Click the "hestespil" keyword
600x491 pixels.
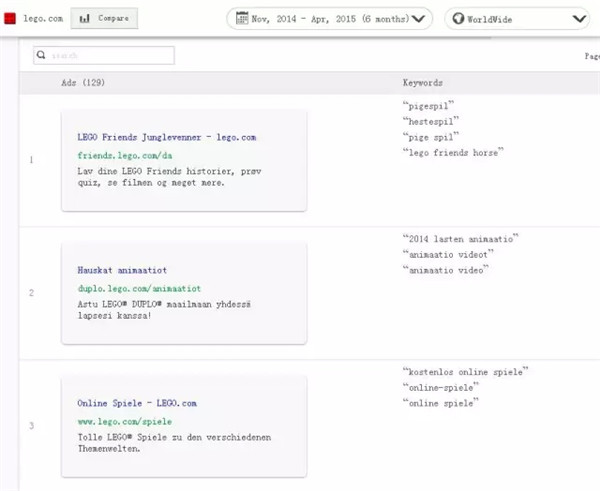(x=430, y=121)
